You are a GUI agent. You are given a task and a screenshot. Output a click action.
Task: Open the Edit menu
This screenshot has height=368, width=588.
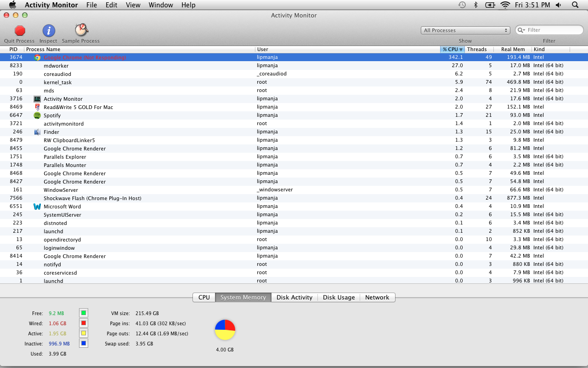[111, 5]
